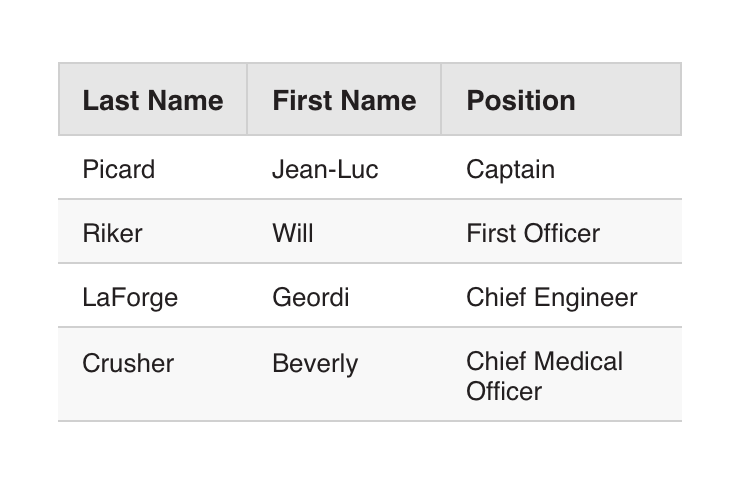Click the First Name column header
Screen dimensions: 740x482
(x=344, y=100)
